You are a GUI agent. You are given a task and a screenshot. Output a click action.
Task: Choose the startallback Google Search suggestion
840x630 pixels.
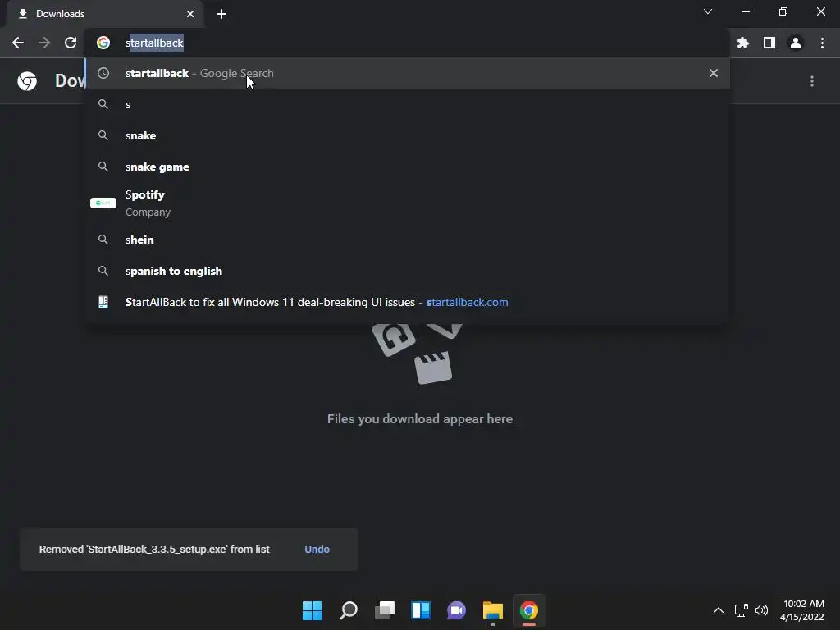407,73
